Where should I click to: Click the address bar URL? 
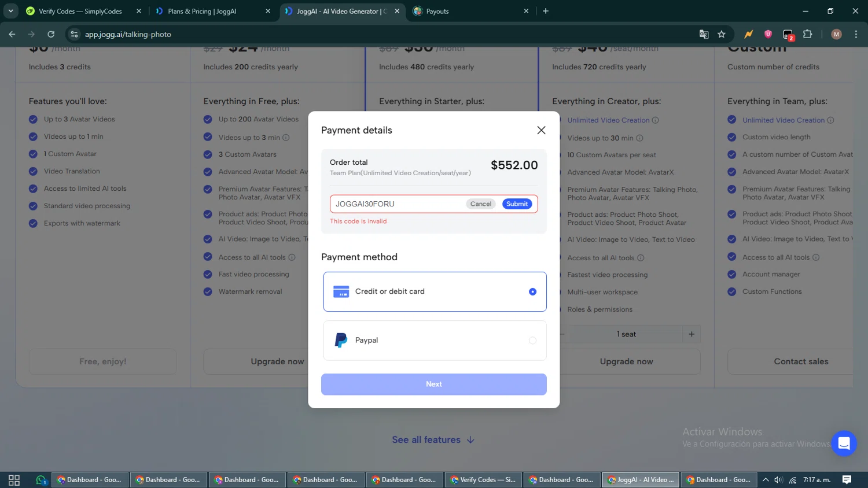(128, 34)
